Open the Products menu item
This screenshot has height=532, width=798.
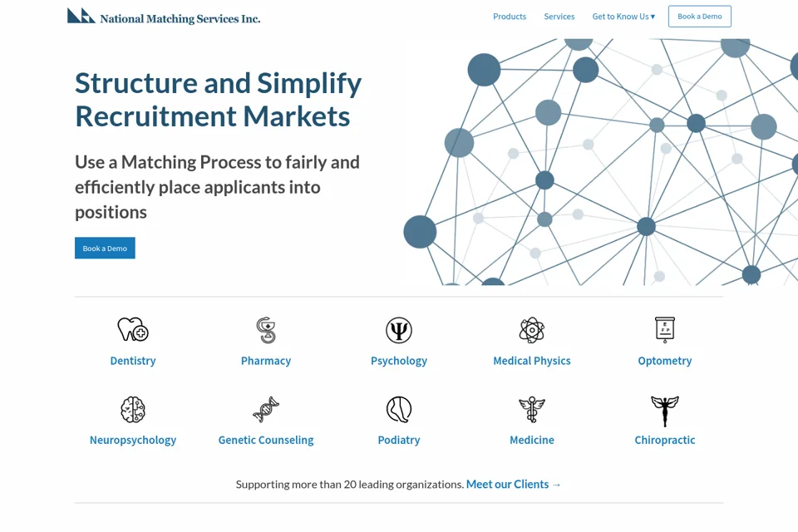pyautogui.click(x=510, y=17)
